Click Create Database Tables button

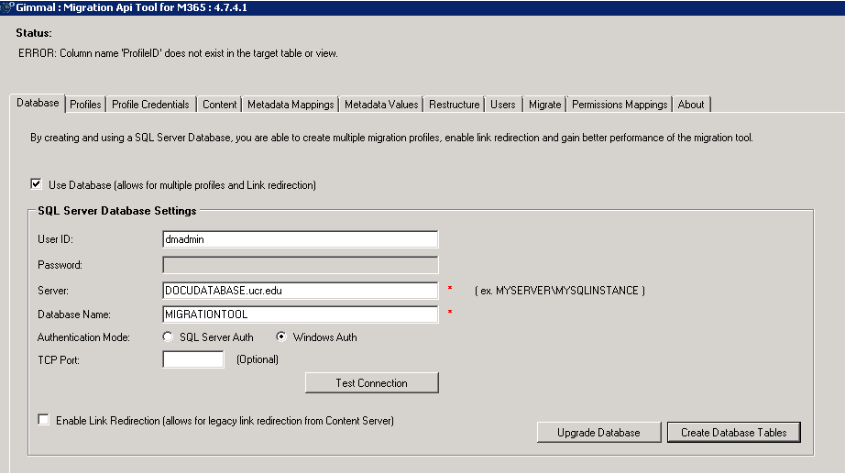coord(734,432)
